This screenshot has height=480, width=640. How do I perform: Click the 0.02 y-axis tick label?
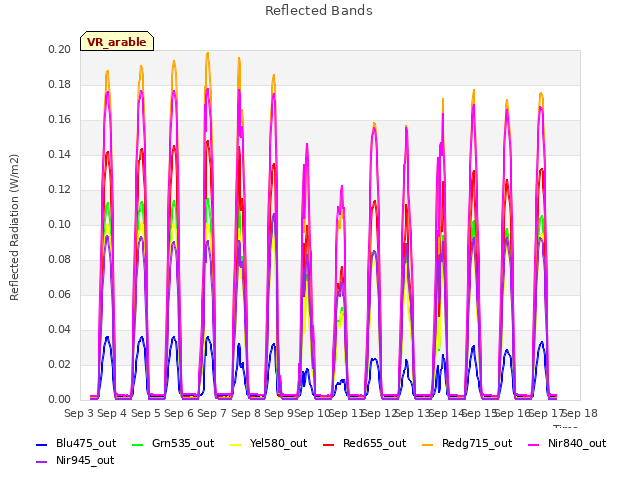pos(60,365)
